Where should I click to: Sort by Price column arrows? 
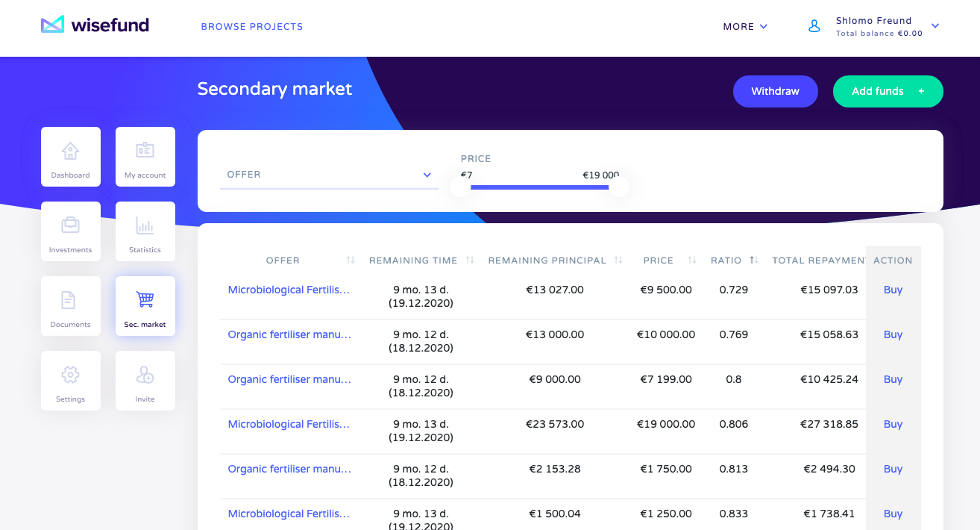pos(692,261)
